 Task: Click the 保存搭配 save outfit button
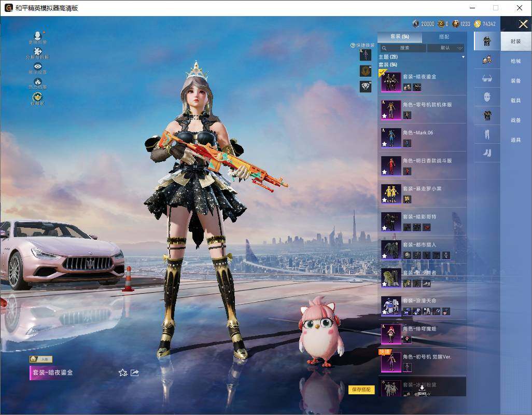click(x=361, y=389)
